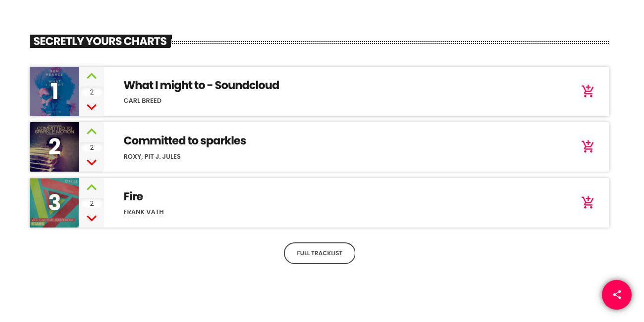This screenshot has width=644, height=322.
Task: Add What I might to - Soundcloud to cart
Action: pyautogui.click(x=588, y=92)
